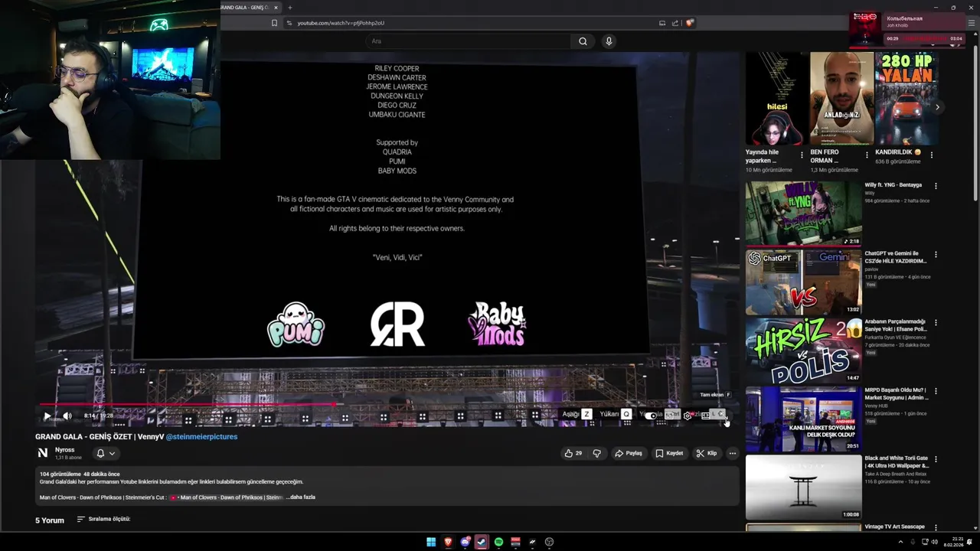The width and height of the screenshot is (980, 551).
Task: Open the Nyross channel avatar
Action: [x=43, y=453]
